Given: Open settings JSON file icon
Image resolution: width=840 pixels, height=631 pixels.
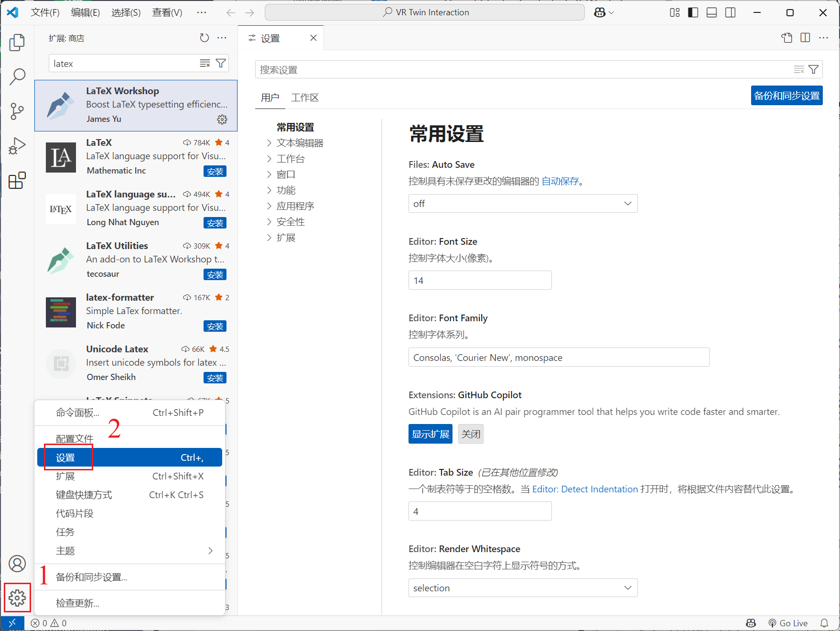Looking at the screenshot, I should [787, 38].
